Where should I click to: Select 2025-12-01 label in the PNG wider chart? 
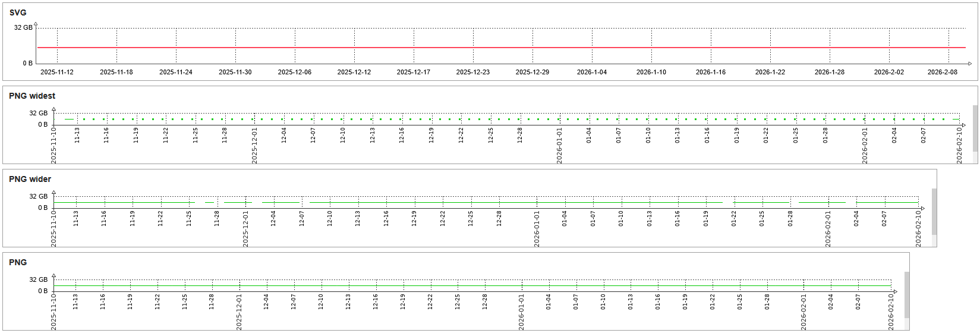(x=245, y=229)
